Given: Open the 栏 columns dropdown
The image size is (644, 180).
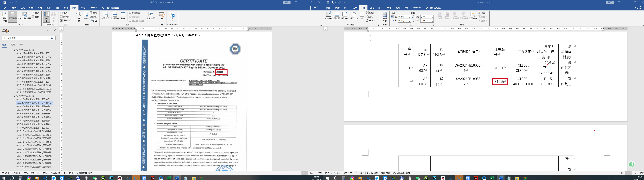Looking at the screenshot, I should pyautogui.click(x=362, y=17).
